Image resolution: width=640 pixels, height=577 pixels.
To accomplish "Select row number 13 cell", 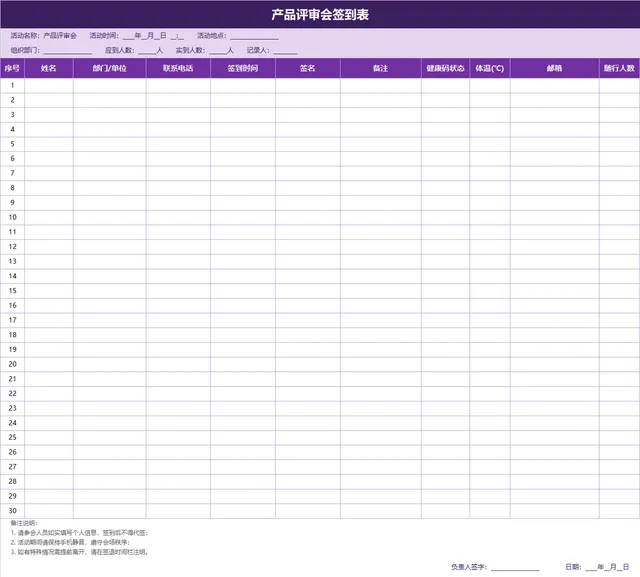I will pos(12,262).
